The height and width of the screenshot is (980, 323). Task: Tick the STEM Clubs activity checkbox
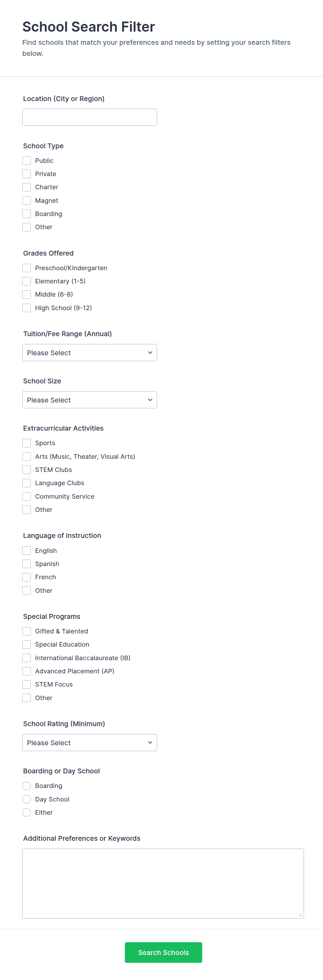27,470
